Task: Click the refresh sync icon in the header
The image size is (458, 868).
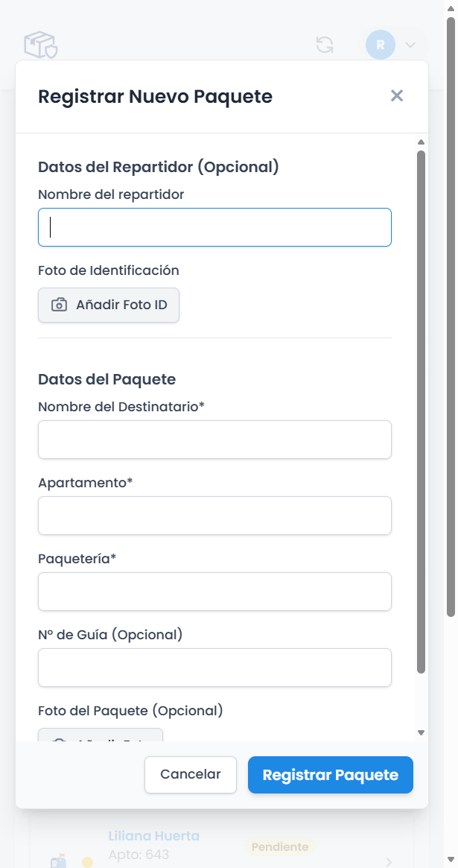Action: tap(324, 45)
